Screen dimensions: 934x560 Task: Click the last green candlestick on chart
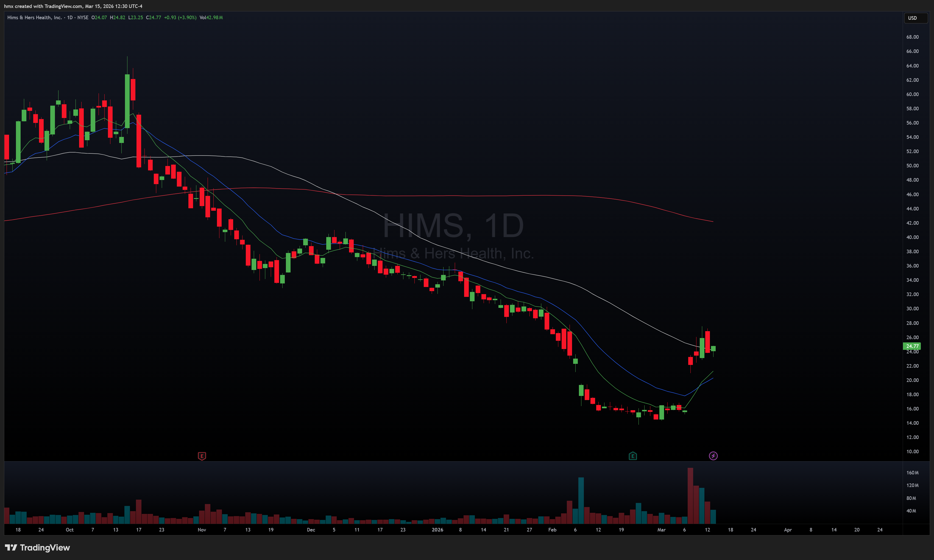713,349
